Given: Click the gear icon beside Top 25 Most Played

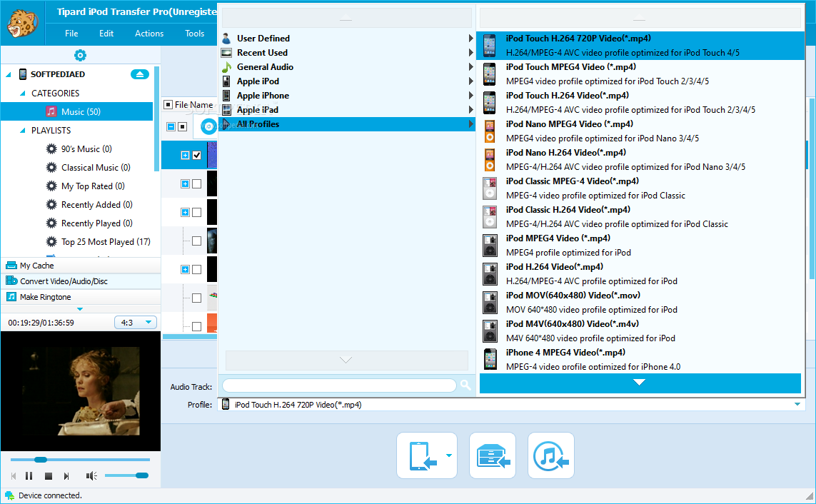Looking at the screenshot, I should pyautogui.click(x=51, y=242).
